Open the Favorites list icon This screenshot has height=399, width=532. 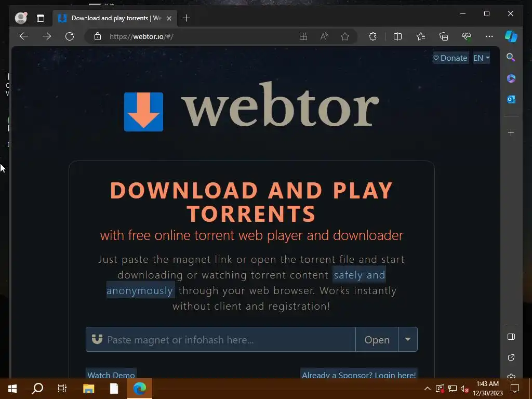tap(421, 36)
